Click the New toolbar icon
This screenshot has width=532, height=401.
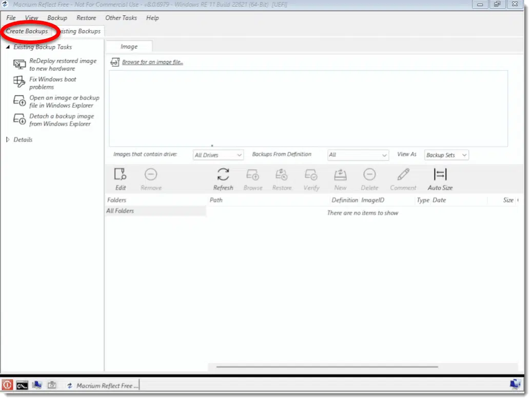[x=340, y=175]
